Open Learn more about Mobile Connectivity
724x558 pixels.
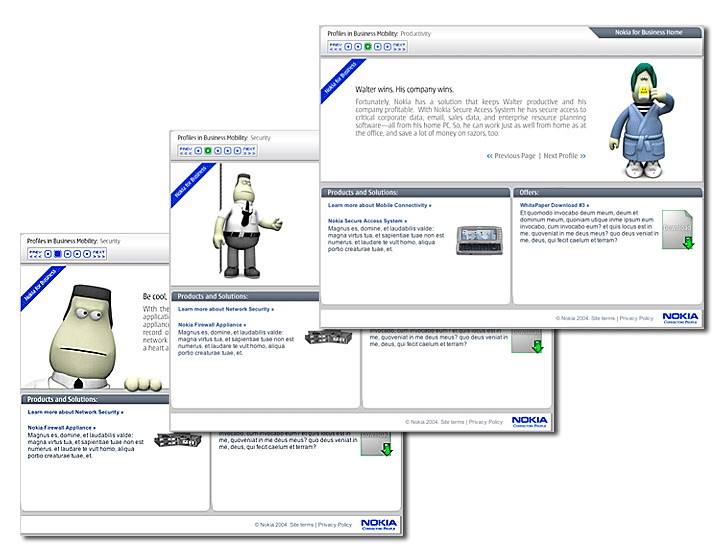click(380, 205)
